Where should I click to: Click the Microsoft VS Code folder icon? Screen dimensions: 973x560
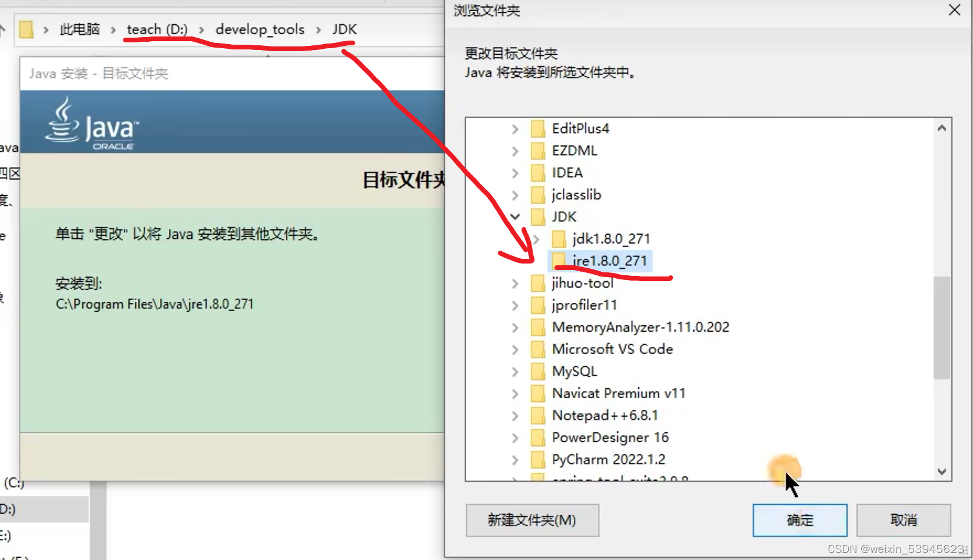[x=537, y=349]
